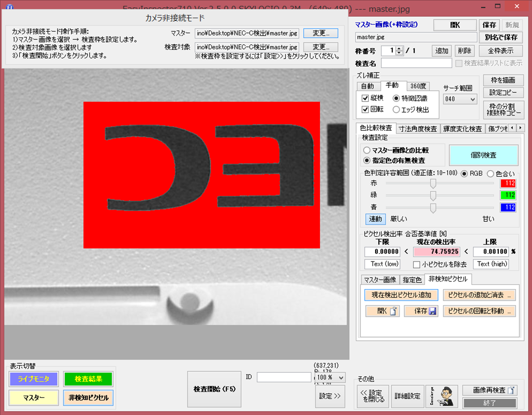Viewport: 532px width, 415px height.
Task: Delete the frame with 削除
Action: [x=464, y=51]
